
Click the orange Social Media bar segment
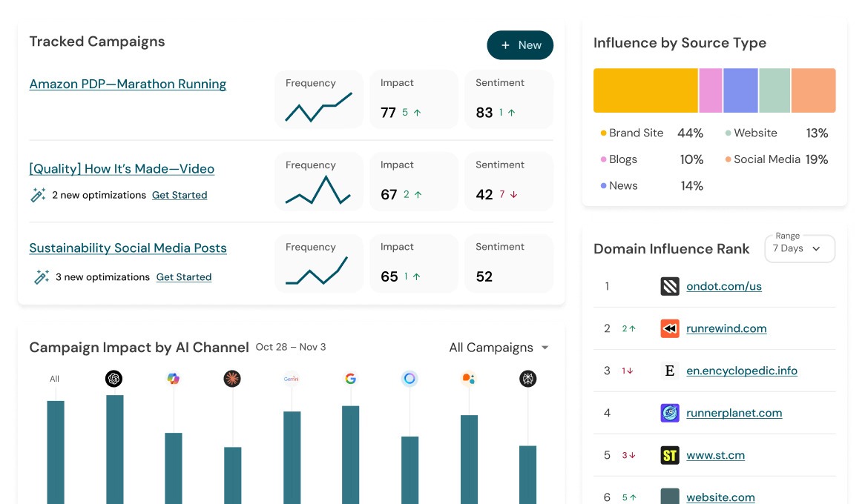814,90
